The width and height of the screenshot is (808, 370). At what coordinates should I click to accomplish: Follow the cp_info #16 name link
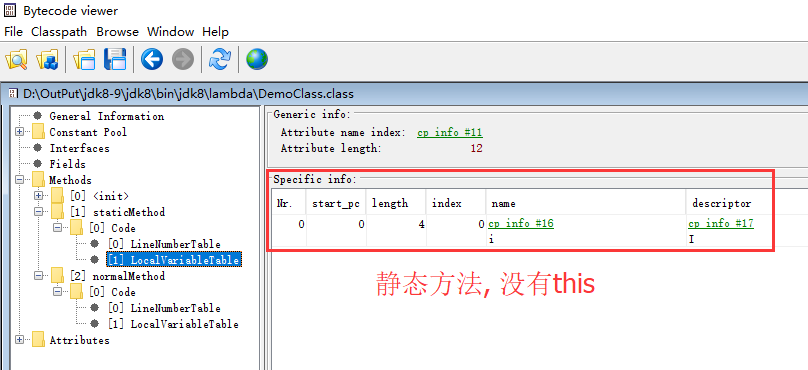coord(521,224)
